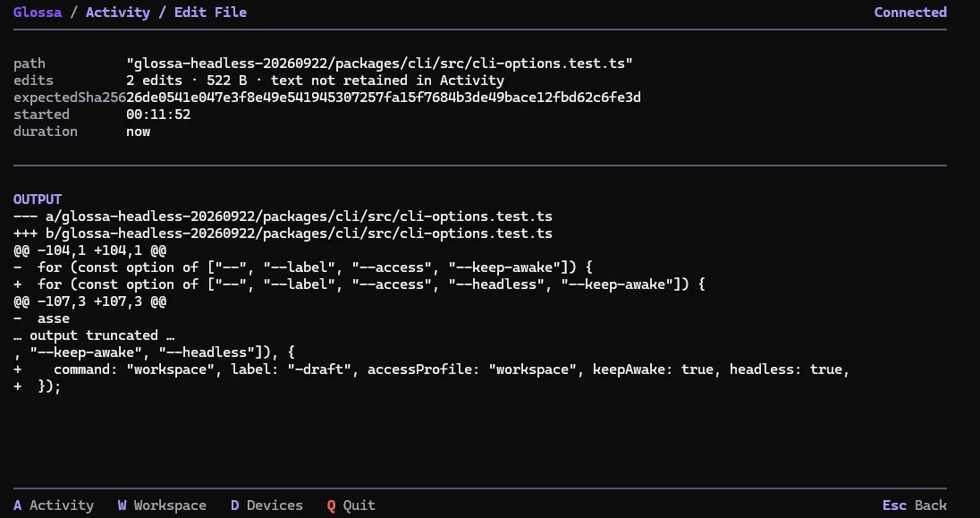Go to the Activity breadcrumb
Image resolution: width=980 pixels, height=518 pixels.
[x=117, y=13]
